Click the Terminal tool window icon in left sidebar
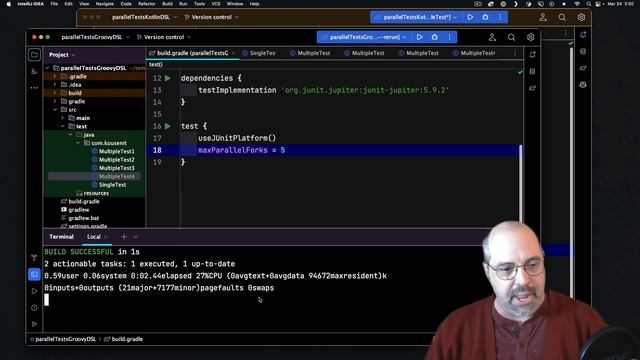 (x=34, y=274)
